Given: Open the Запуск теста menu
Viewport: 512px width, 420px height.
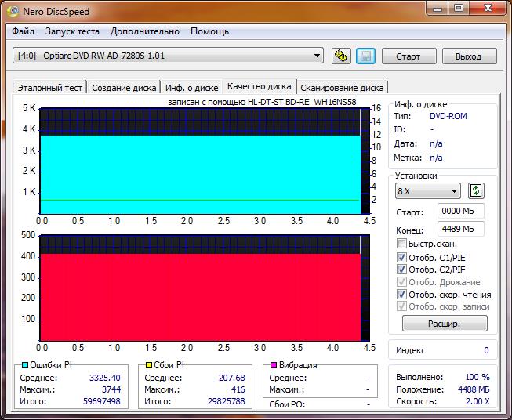Looking at the screenshot, I should click(x=72, y=31).
